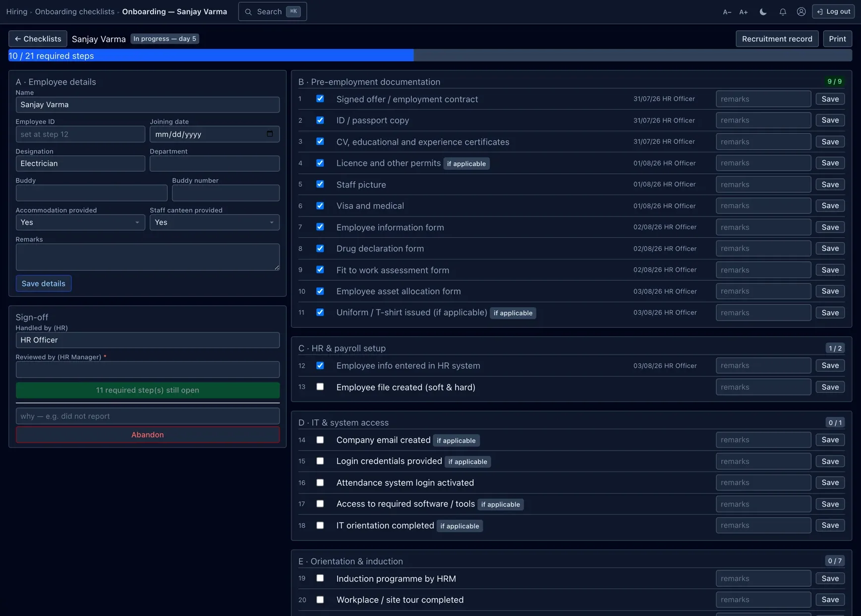The height and width of the screenshot is (616, 861).
Task: Toggle dark mode moon icon
Action: tap(763, 12)
